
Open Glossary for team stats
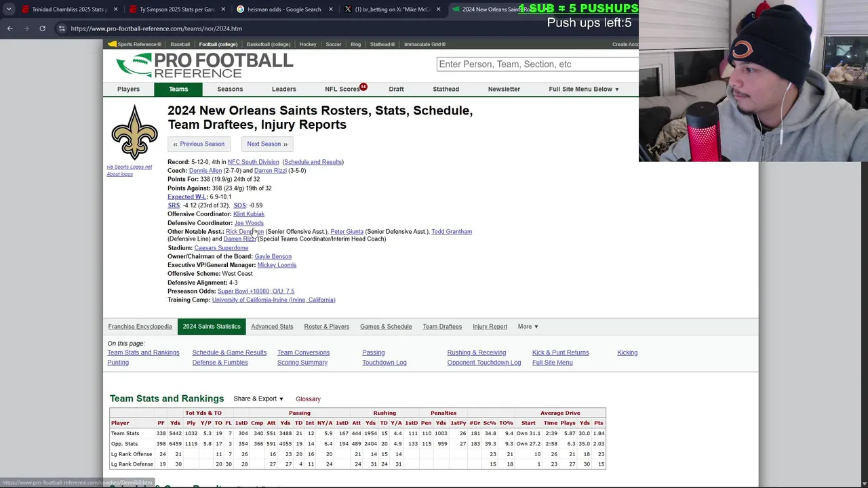pyautogui.click(x=308, y=399)
